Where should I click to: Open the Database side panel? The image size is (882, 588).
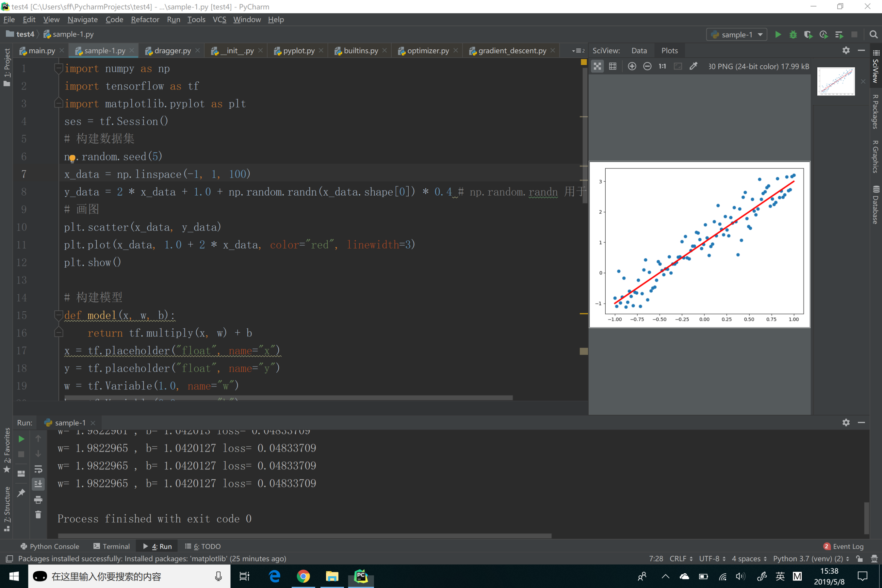[x=875, y=205]
